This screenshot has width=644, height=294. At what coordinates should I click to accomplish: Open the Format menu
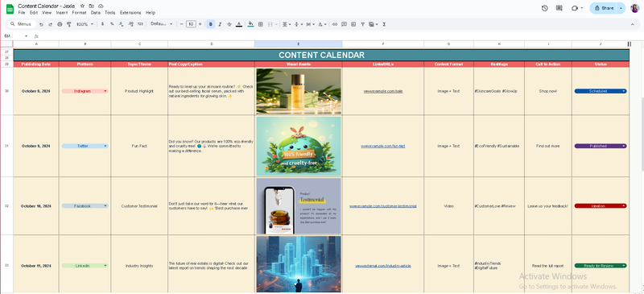[x=79, y=13]
